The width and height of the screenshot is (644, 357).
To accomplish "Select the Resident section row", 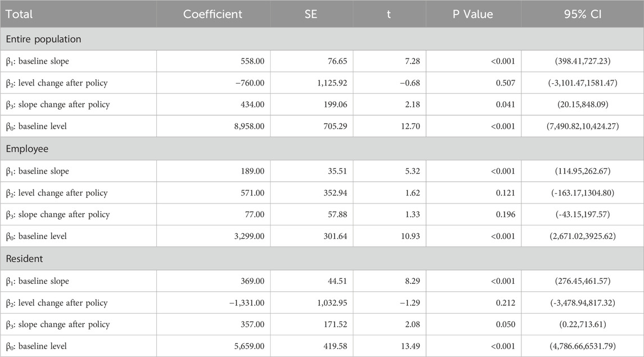I will 322,259.
